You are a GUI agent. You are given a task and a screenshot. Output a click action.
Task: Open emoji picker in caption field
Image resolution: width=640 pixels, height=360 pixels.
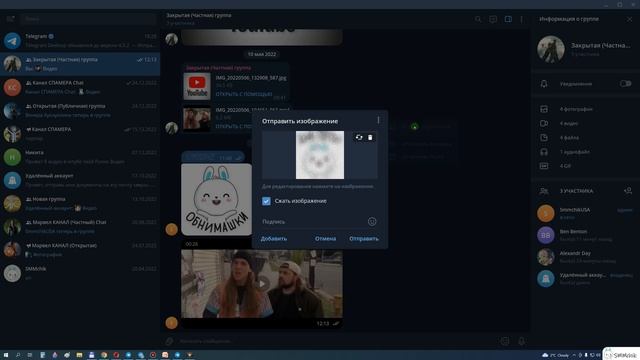coord(372,222)
